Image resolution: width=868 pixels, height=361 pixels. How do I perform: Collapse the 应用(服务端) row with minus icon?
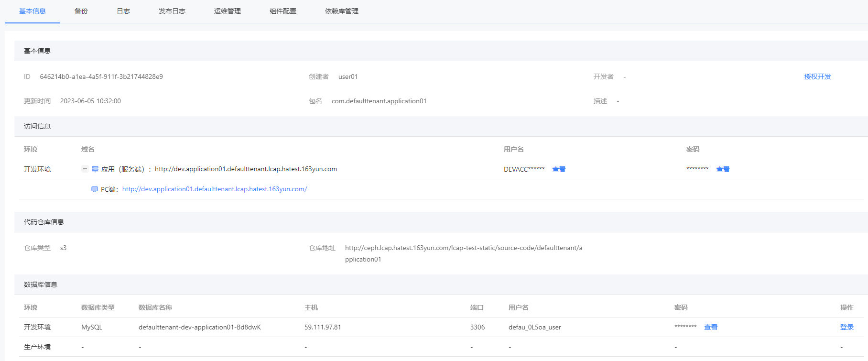(x=85, y=169)
